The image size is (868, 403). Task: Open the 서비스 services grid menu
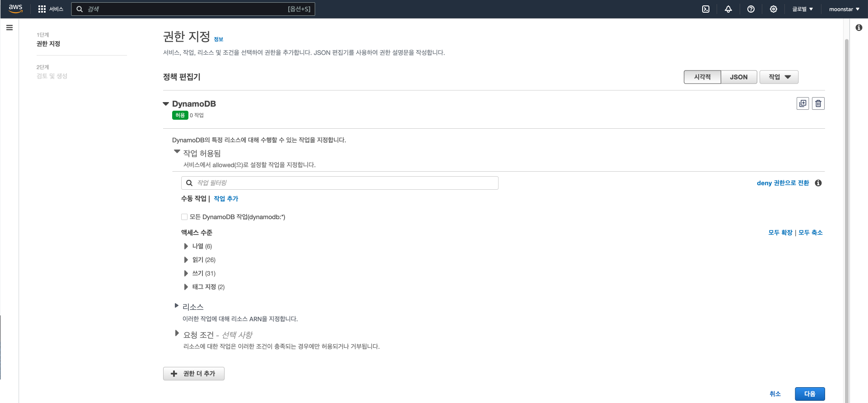[51, 9]
